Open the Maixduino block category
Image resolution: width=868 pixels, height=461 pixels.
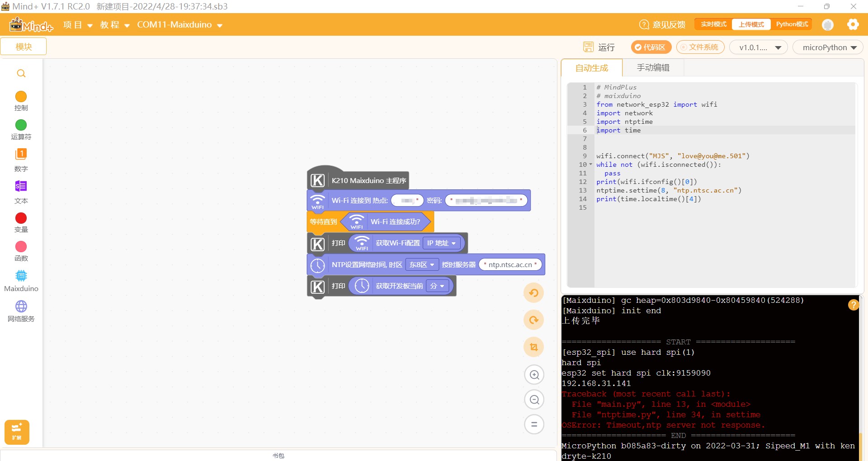click(21, 281)
